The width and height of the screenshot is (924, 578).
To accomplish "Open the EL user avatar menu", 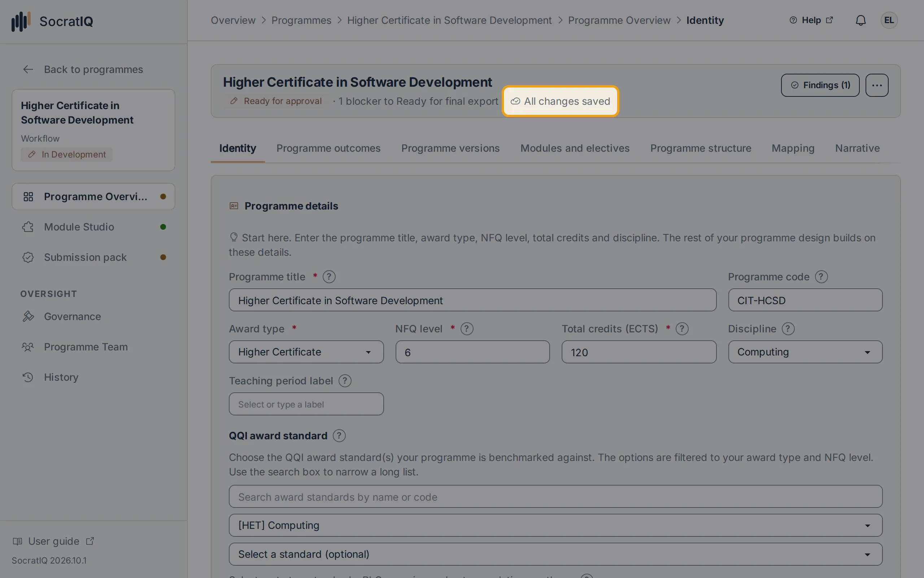I will coord(889,20).
